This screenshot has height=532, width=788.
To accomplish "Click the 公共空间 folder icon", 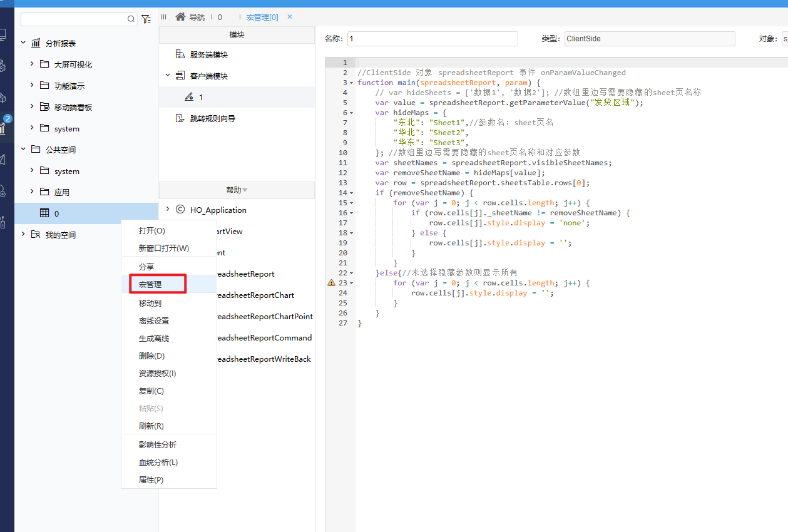I will coord(36,150).
